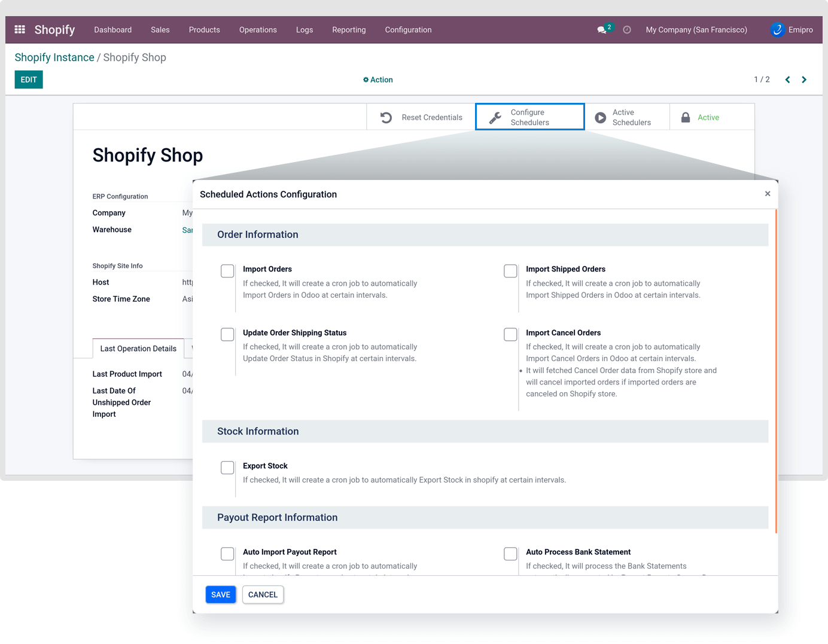Viewport: 828px width, 644px height.
Task: Open the Configuration menu
Action: tap(408, 29)
